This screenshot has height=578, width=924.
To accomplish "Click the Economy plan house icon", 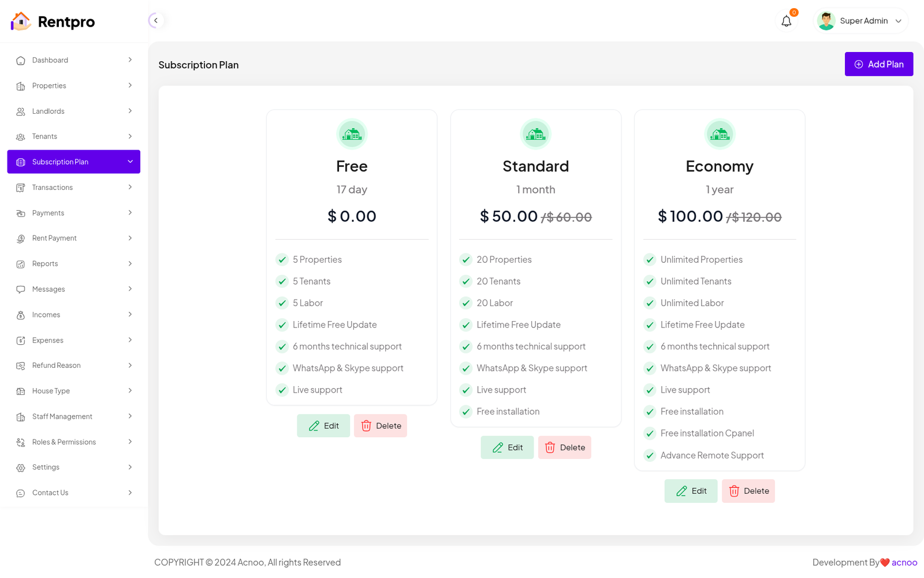I will pos(720,134).
